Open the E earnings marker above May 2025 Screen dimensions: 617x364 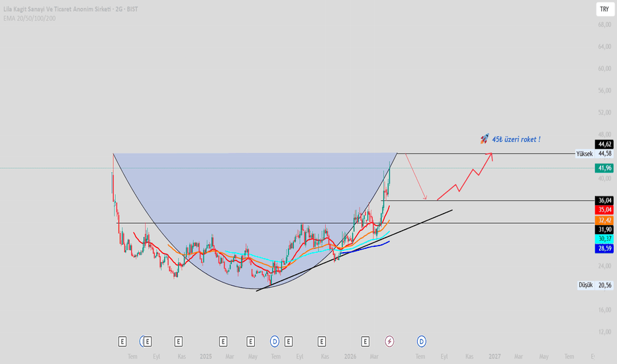click(x=250, y=341)
